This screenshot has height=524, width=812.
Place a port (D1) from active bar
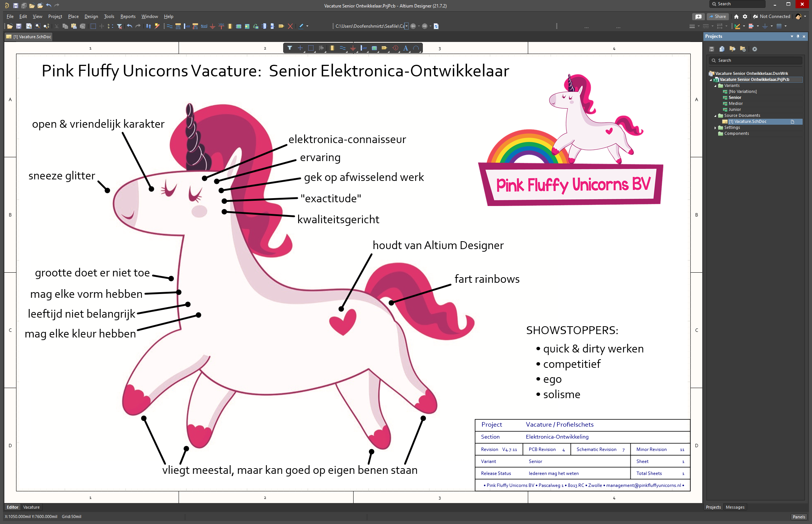point(384,48)
